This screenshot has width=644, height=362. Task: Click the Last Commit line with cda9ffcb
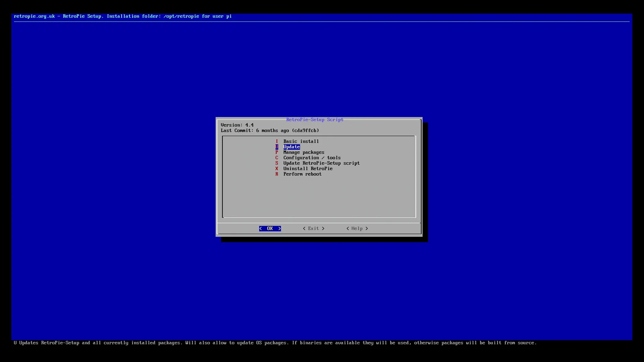coord(270,130)
